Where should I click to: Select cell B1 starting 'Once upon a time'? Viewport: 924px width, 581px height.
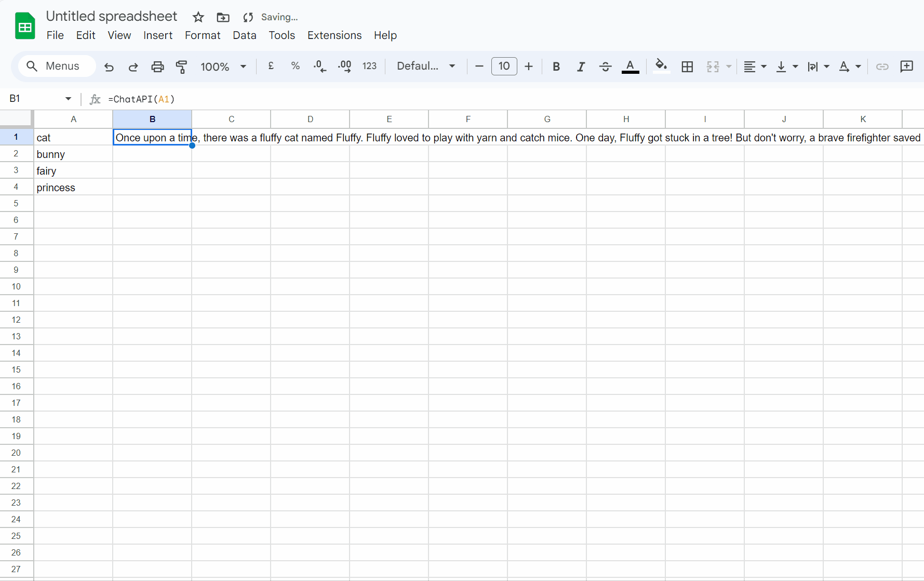pyautogui.click(x=152, y=137)
